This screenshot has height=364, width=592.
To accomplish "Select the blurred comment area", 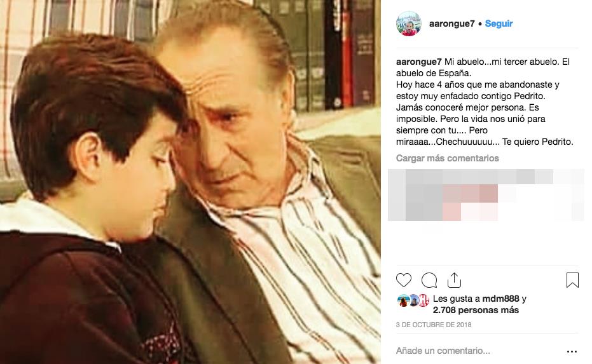I will (486, 195).
